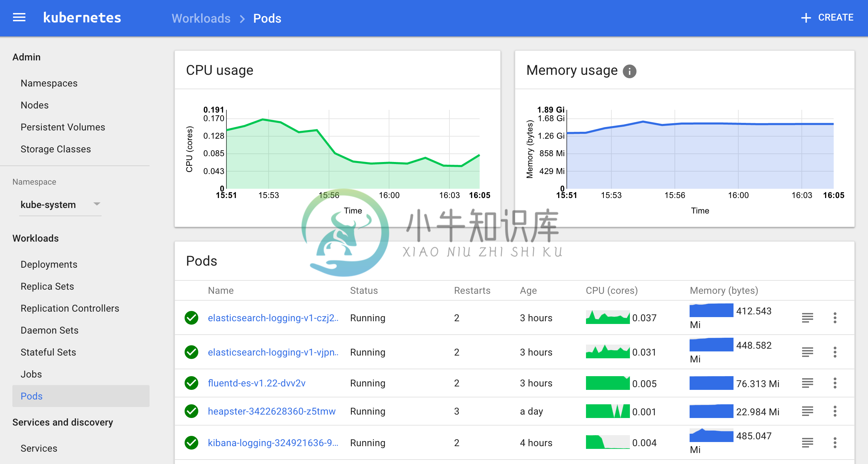Open pod kibana-logging-324921636 link

click(x=273, y=443)
